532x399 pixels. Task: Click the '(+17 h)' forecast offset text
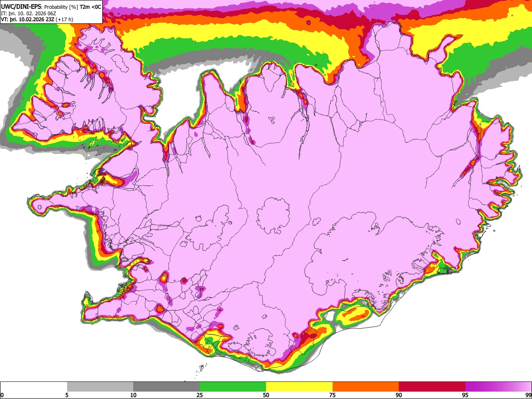tap(64, 19)
